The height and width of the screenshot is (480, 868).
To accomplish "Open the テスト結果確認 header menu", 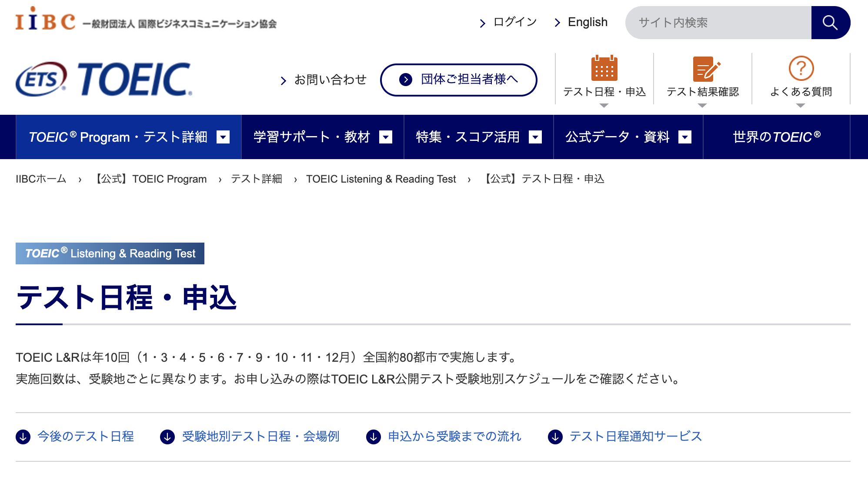I will click(703, 79).
